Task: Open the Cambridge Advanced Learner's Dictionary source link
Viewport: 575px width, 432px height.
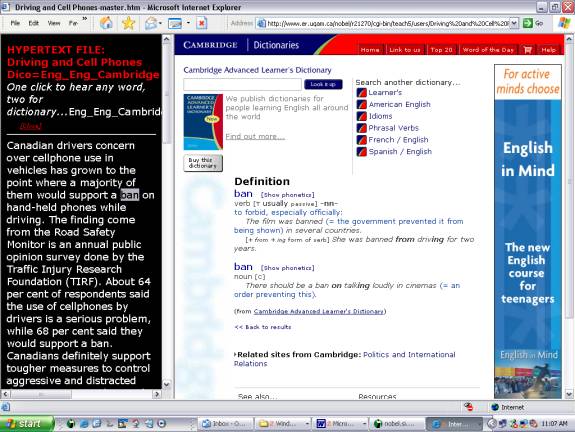Action: click(x=318, y=311)
